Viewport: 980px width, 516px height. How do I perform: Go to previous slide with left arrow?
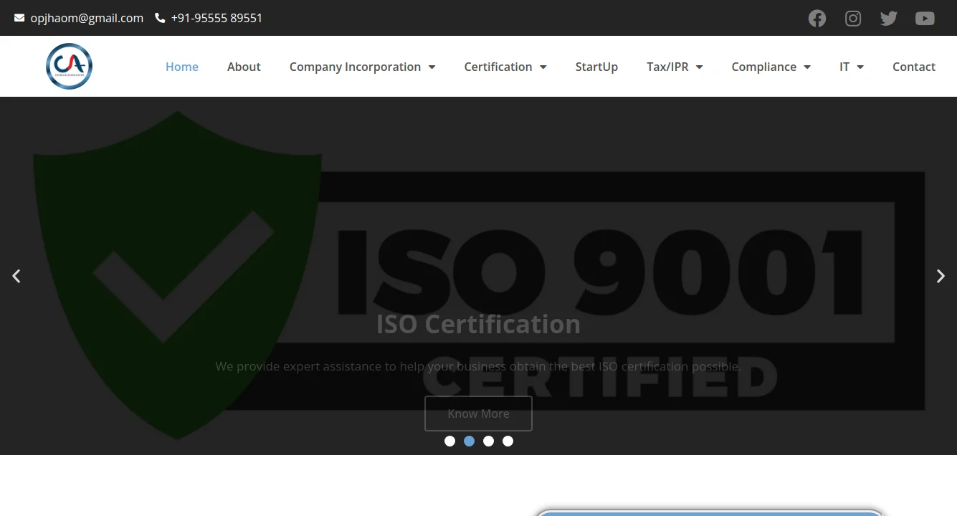pos(16,276)
